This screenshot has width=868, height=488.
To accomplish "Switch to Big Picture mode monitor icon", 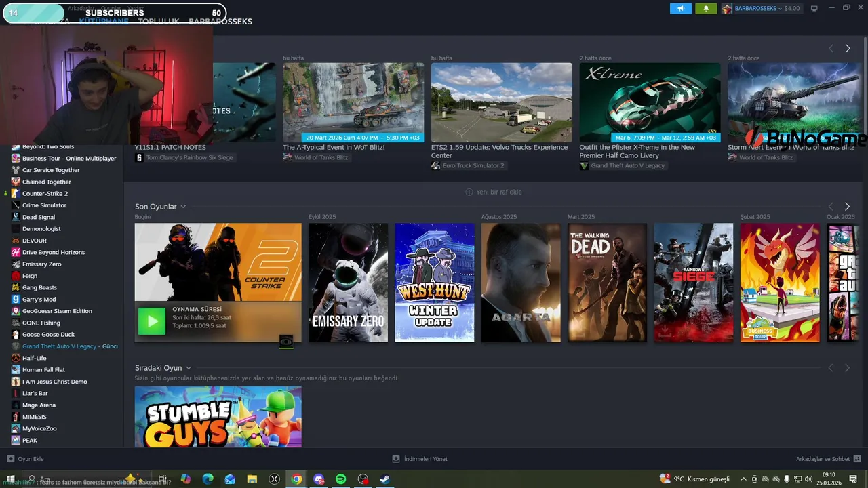I will (x=814, y=9).
